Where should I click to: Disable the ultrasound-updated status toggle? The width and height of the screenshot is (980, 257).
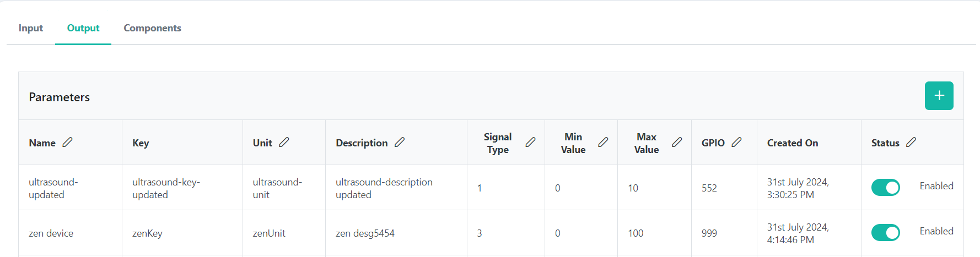point(885,188)
